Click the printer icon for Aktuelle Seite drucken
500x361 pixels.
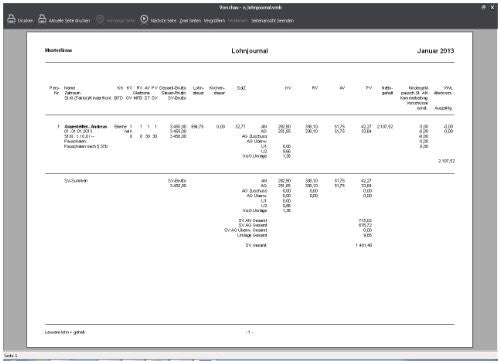[42, 19]
